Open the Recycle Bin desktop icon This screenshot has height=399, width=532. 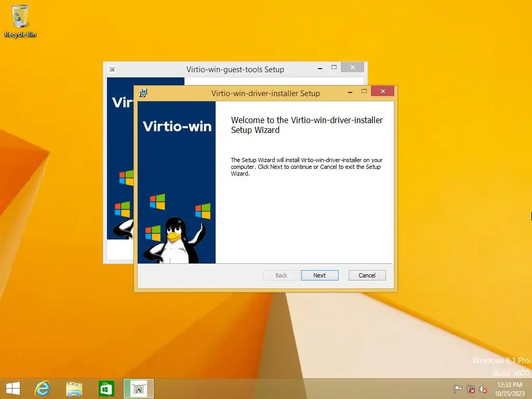(20, 21)
